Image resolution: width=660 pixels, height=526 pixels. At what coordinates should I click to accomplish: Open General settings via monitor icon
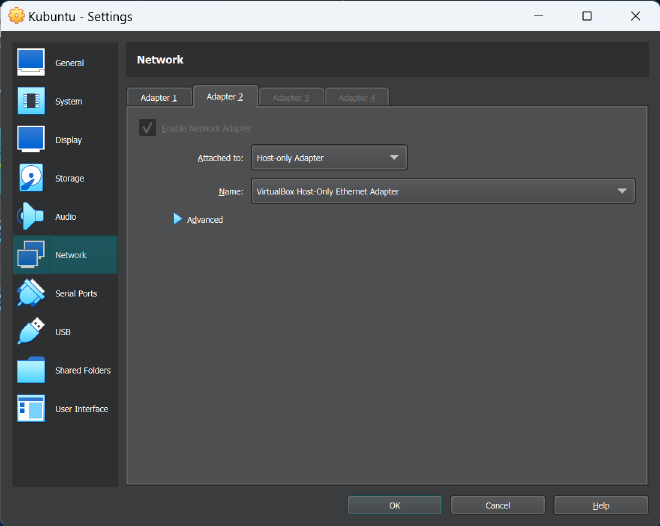[31, 62]
